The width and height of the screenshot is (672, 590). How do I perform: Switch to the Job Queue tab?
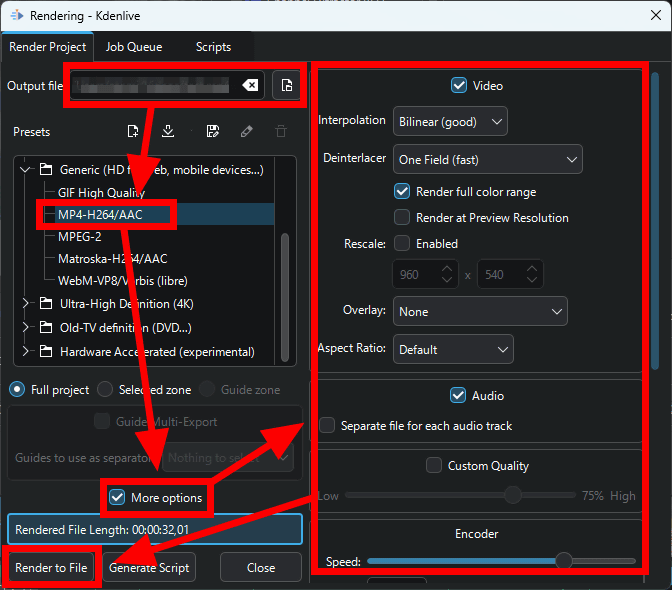(x=136, y=47)
